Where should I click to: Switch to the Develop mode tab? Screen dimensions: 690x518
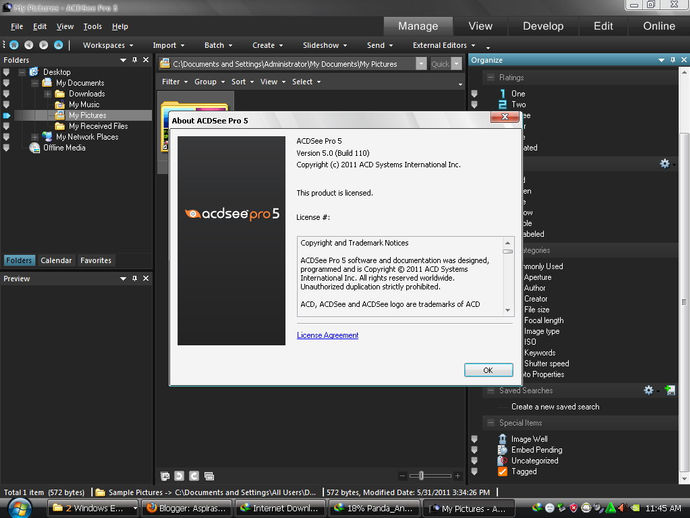coord(543,26)
